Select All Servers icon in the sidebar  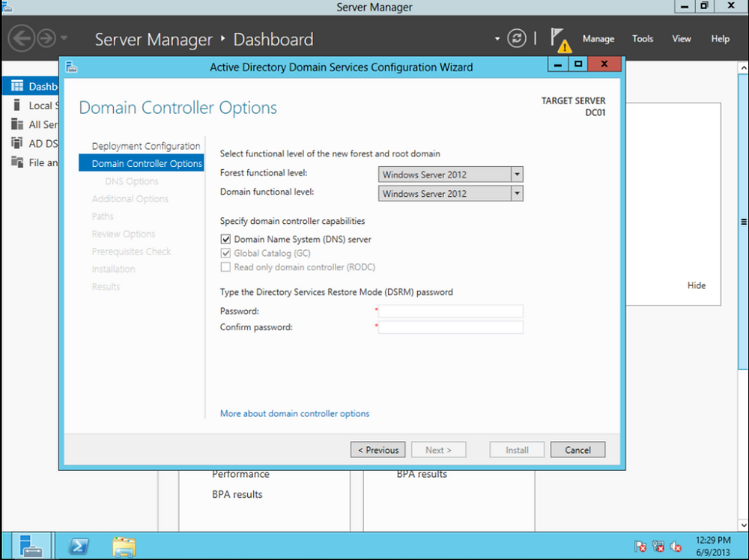(x=17, y=124)
